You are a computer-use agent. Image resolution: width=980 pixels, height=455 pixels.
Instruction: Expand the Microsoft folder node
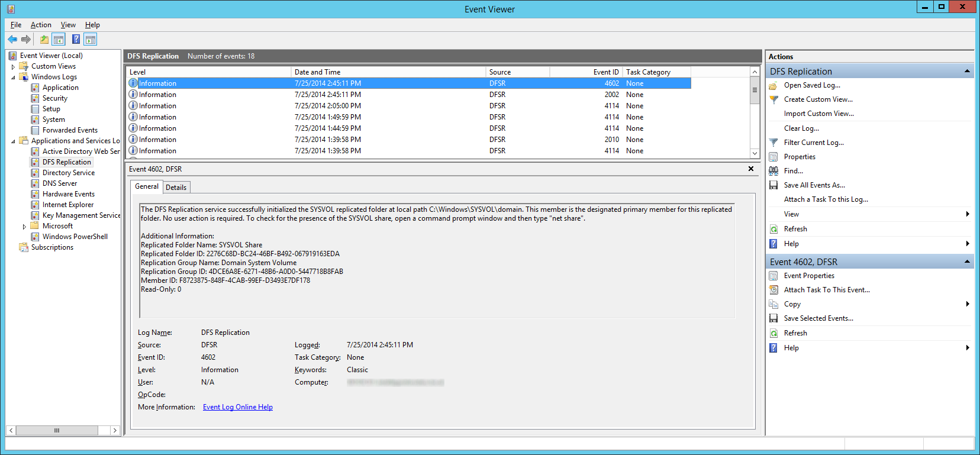(x=24, y=227)
